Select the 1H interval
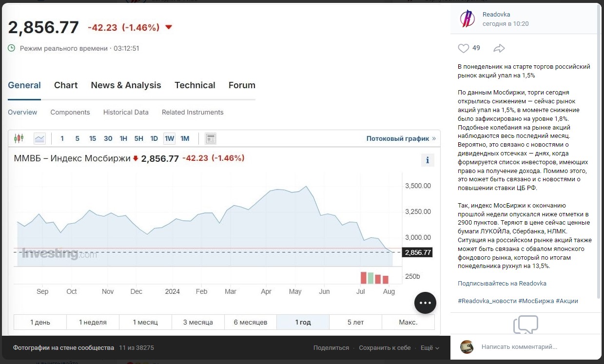This screenshot has height=364, width=604. tap(123, 138)
